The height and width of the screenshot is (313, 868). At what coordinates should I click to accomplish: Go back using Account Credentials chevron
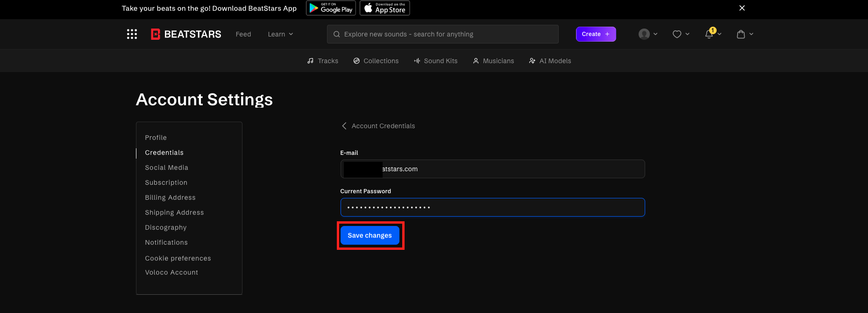(x=344, y=126)
